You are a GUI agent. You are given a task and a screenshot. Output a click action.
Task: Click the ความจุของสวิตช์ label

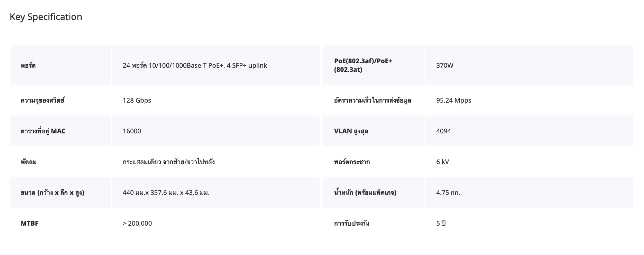43,100
